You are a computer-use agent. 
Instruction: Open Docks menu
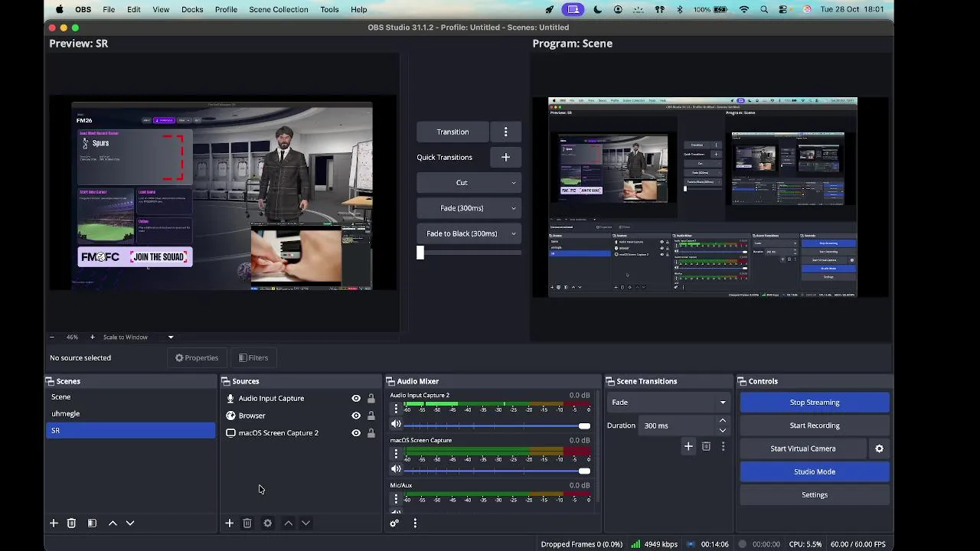(x=192, y=9)
